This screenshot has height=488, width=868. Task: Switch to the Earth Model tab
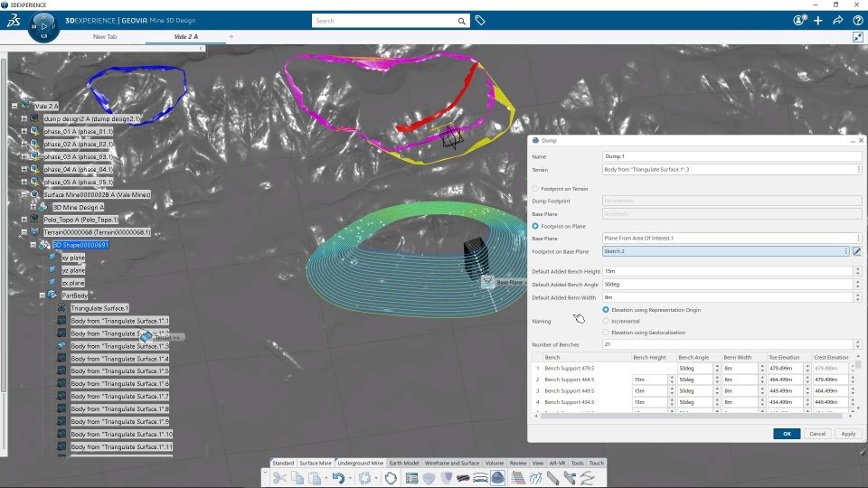pyautogui.click(x=404, y=463)
